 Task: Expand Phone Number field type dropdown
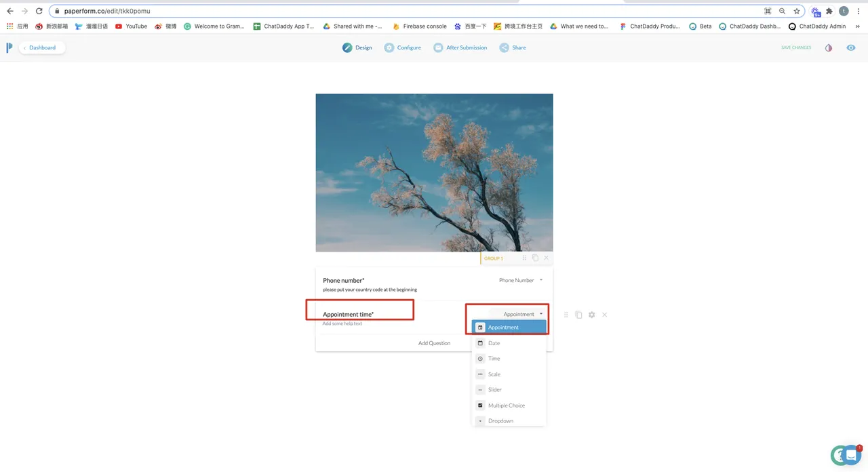click(x=521, y=280)
